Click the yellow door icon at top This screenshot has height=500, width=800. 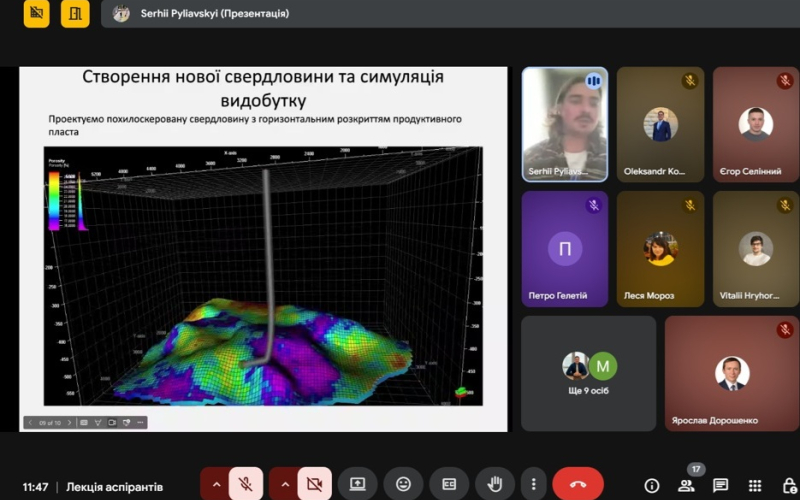coord(74,13)
